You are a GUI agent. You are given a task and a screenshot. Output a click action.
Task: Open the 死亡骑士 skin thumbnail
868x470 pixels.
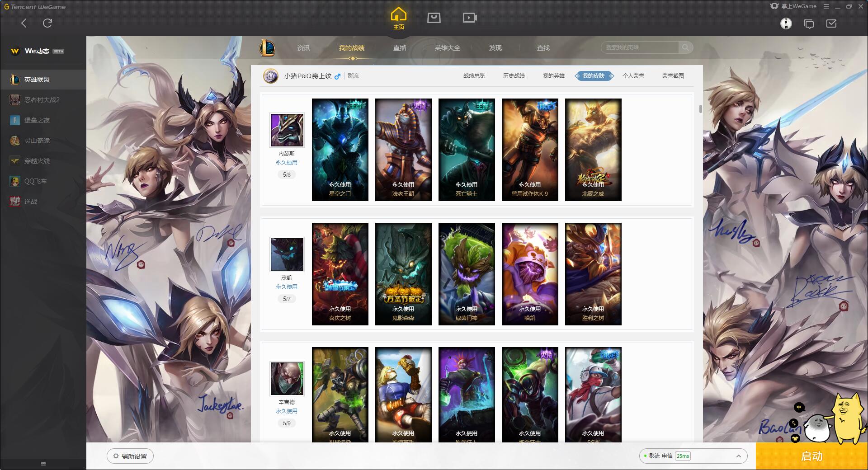coord(467,150)
